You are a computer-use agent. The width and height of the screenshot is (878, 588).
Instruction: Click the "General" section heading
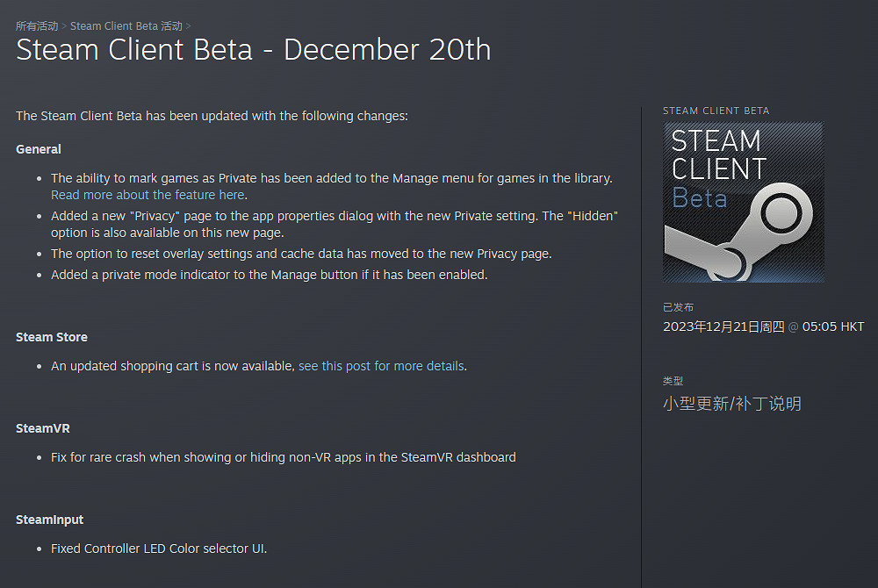pos(39,149)
